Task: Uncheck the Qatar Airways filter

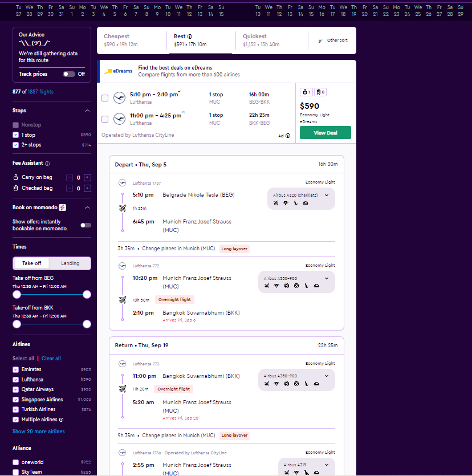Action: coord(16,389)
